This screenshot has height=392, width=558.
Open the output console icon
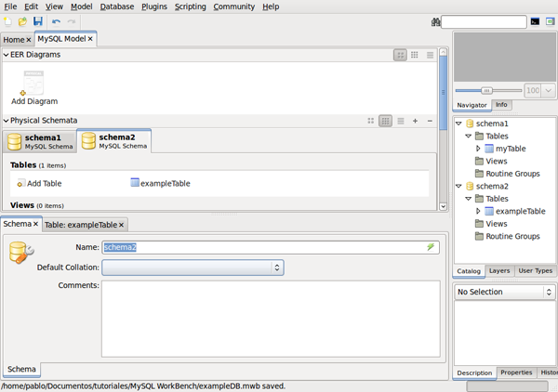pyautogui.click(x=535, y=21)
